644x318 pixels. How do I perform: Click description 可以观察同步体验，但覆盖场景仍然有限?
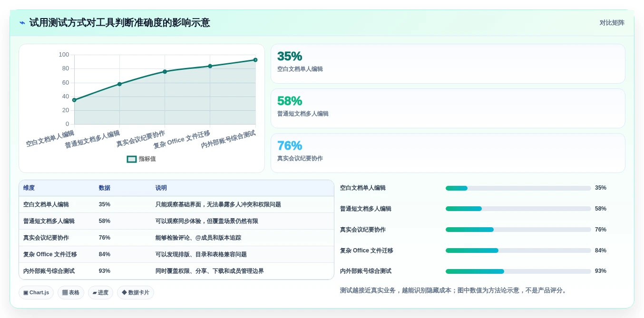(x=207, y=221)
